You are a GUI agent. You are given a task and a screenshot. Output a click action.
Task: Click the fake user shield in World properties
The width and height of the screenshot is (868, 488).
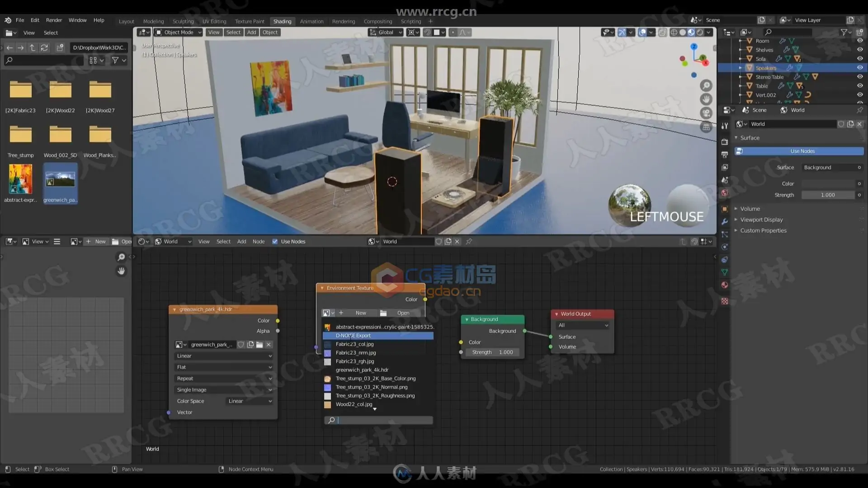pos(841,124)
